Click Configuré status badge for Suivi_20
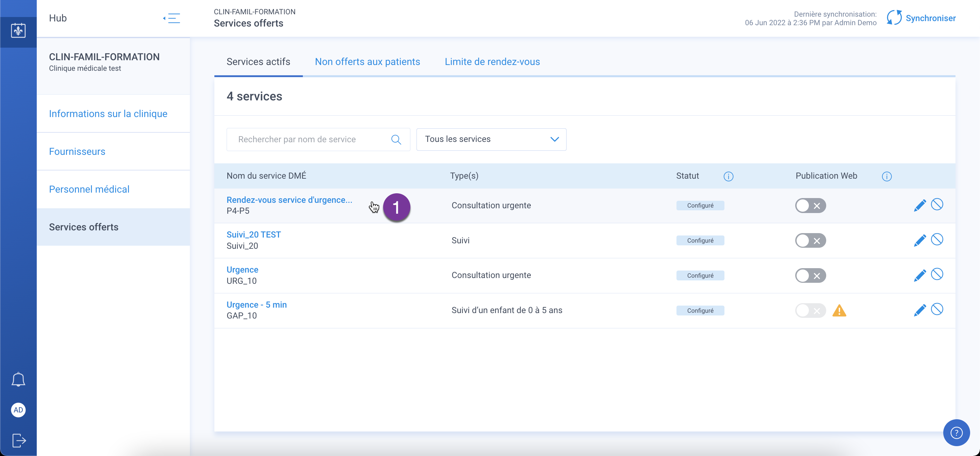Screen dimensions: 980x456 (700, 240)
